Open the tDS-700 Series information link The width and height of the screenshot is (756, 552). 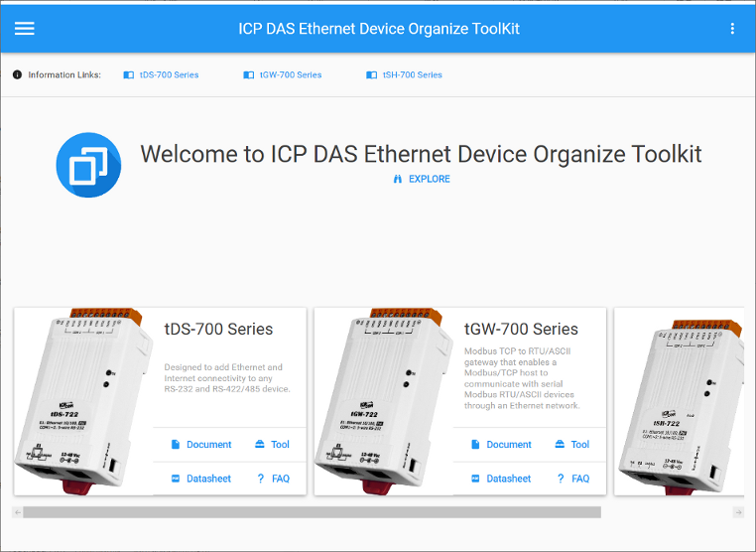(x=169, y=74)
